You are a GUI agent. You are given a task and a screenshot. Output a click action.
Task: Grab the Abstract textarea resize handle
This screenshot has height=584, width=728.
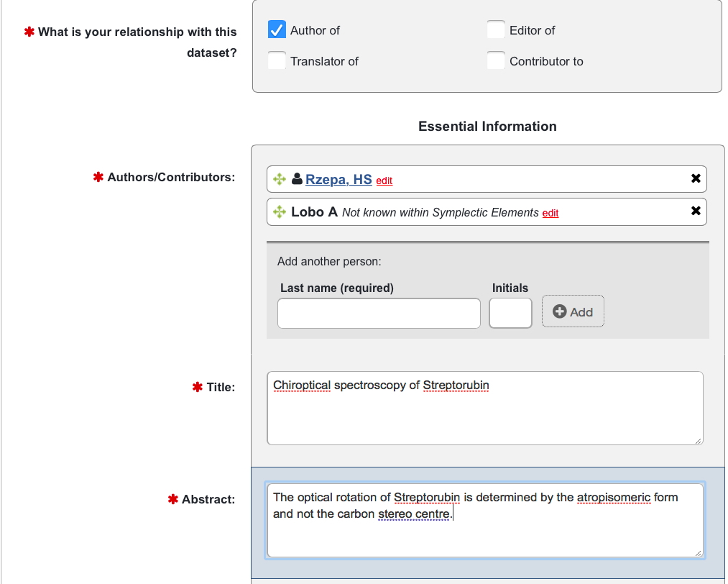pyautogui.click(x=699, y=553)
